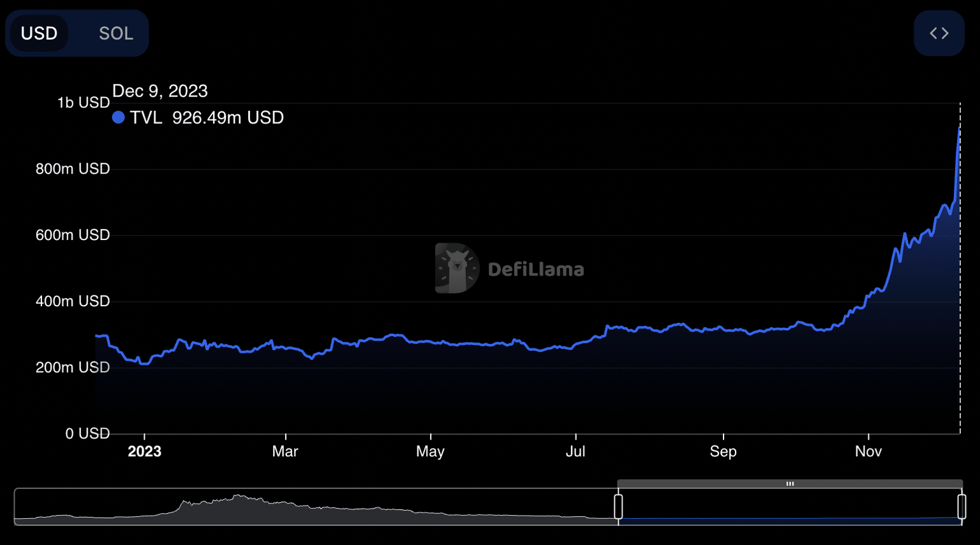
Task: Click the blue TVL legend dot
Action: pyautogui.click(x=119, y=117)
